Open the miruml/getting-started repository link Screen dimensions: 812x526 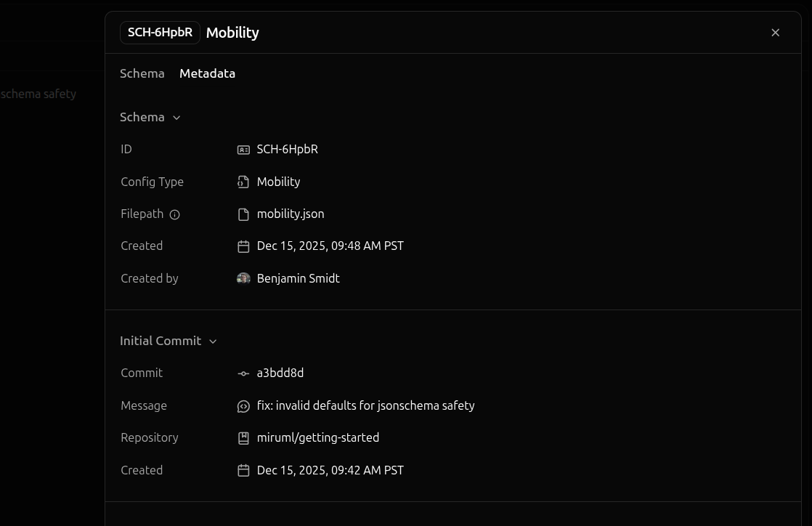(317, 438)
